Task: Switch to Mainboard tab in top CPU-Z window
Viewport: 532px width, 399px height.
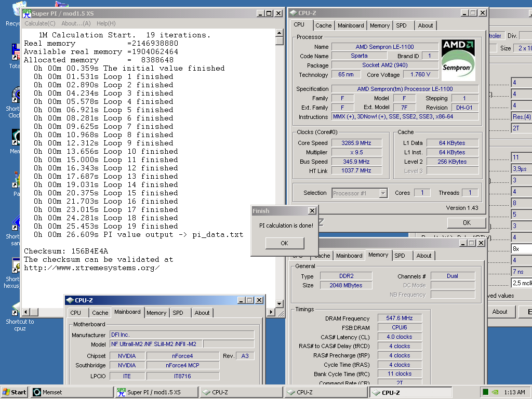Action: tap(351, 25)
